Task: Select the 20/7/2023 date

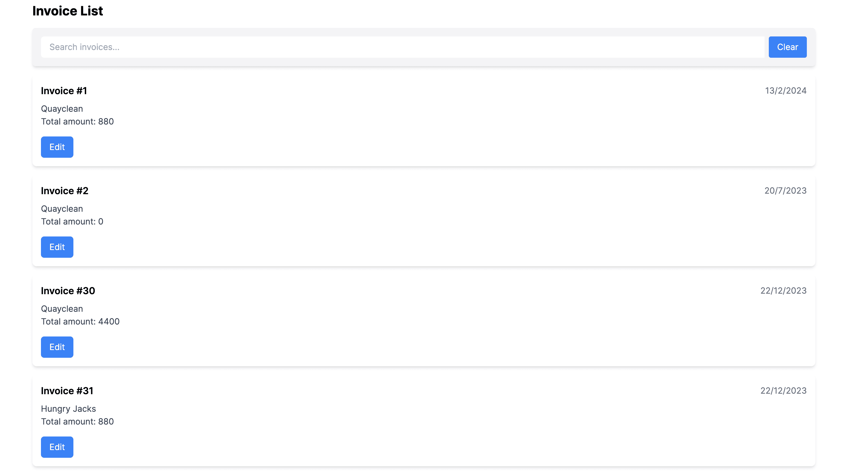Action: pyautogui.click(x=786, y=191)
